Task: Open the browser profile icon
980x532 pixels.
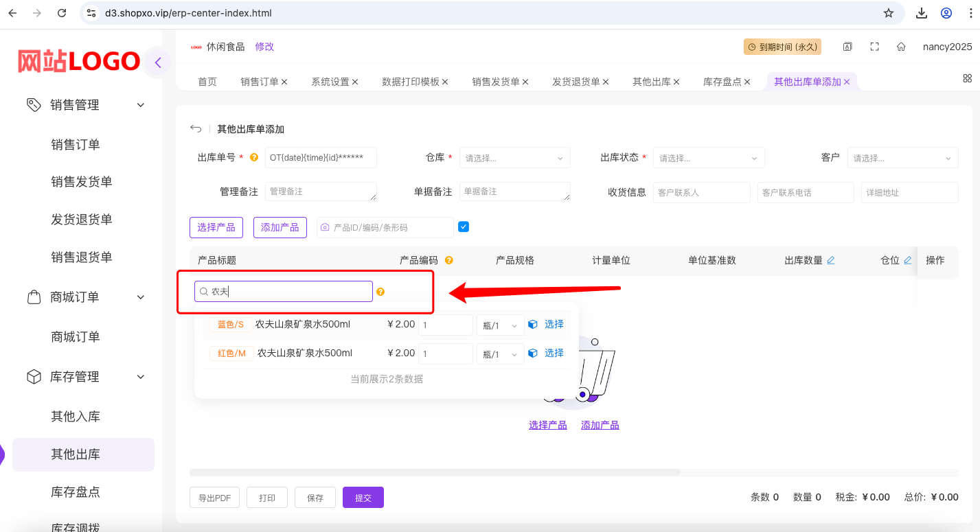Action: [946, 13]
